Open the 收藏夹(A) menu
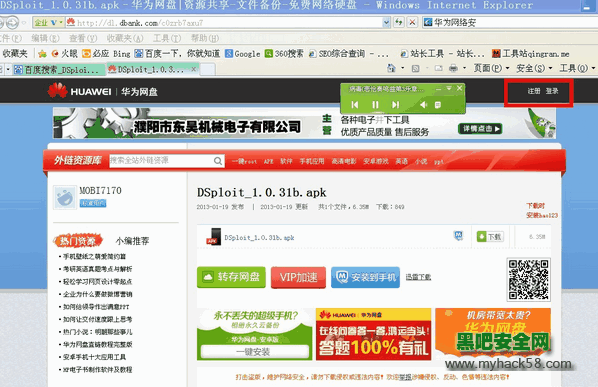Image resolution: width=598 pixels, height=387 pixels. (125, 38)
